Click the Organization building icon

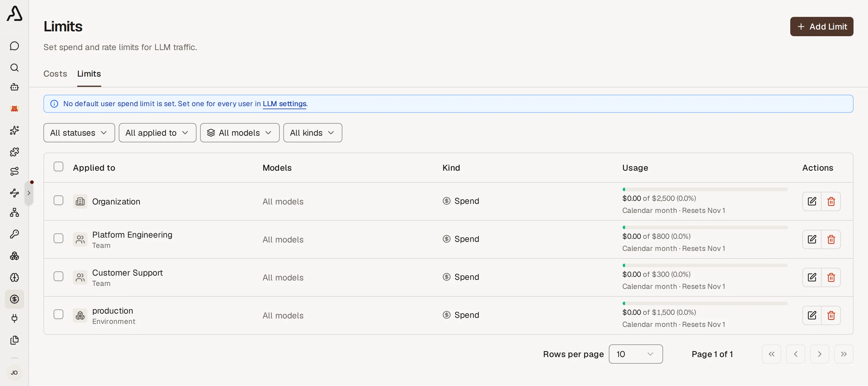pos(80,202)
